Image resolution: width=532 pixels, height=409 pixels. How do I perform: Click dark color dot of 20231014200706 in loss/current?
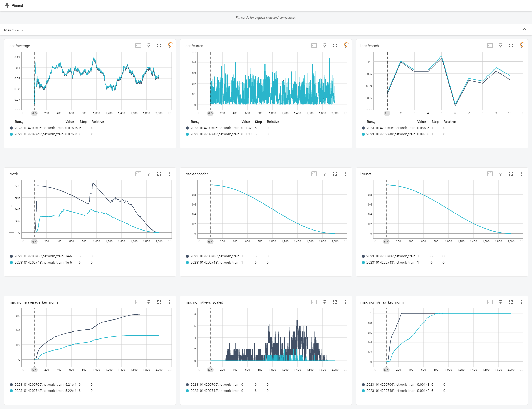click(187, 128)
